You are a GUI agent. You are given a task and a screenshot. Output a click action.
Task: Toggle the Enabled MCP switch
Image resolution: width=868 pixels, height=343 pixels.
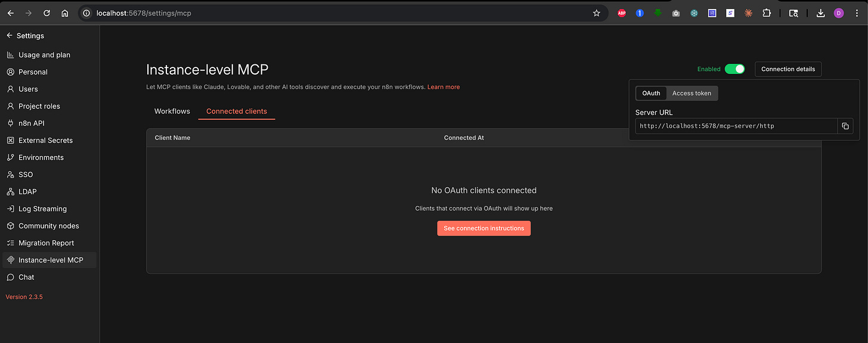coord(734,69)
